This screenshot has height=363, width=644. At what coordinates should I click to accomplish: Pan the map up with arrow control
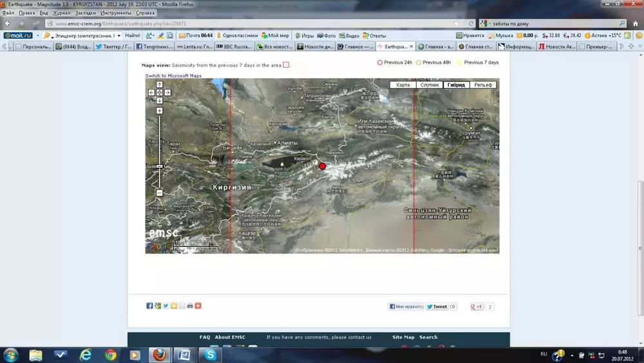pyautogui.click(x=160, y=84)
